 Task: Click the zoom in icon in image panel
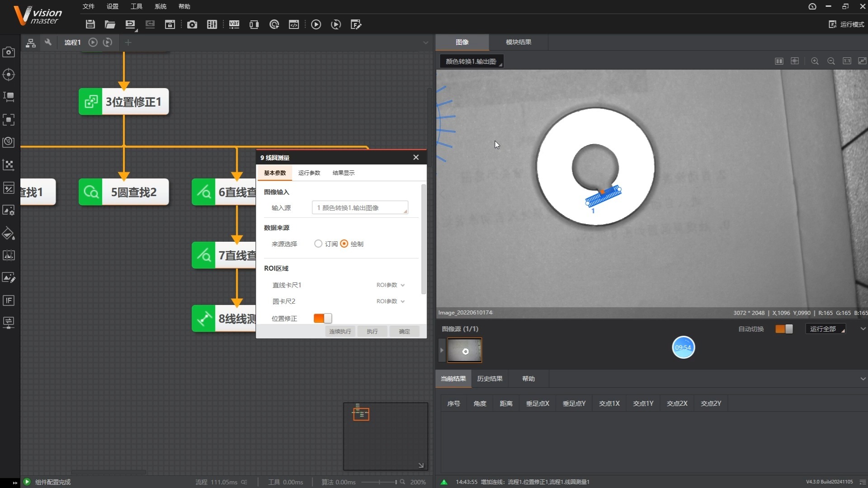(815, 61)
